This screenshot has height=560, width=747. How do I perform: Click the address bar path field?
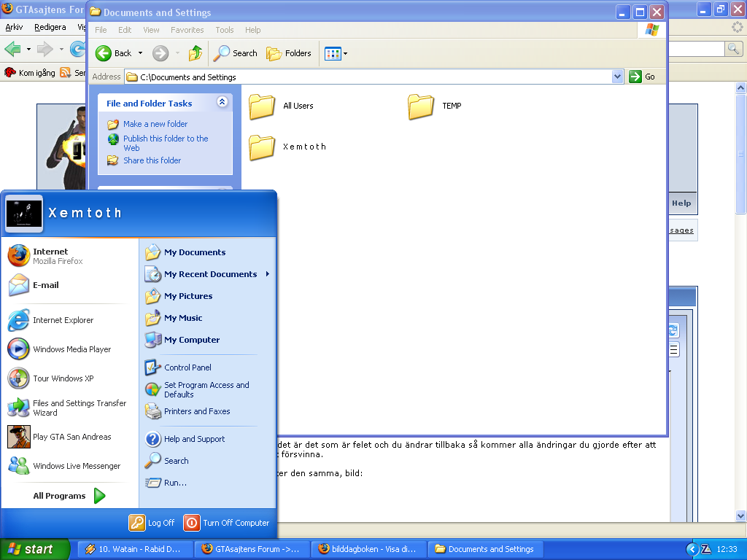tap(368, 77)
